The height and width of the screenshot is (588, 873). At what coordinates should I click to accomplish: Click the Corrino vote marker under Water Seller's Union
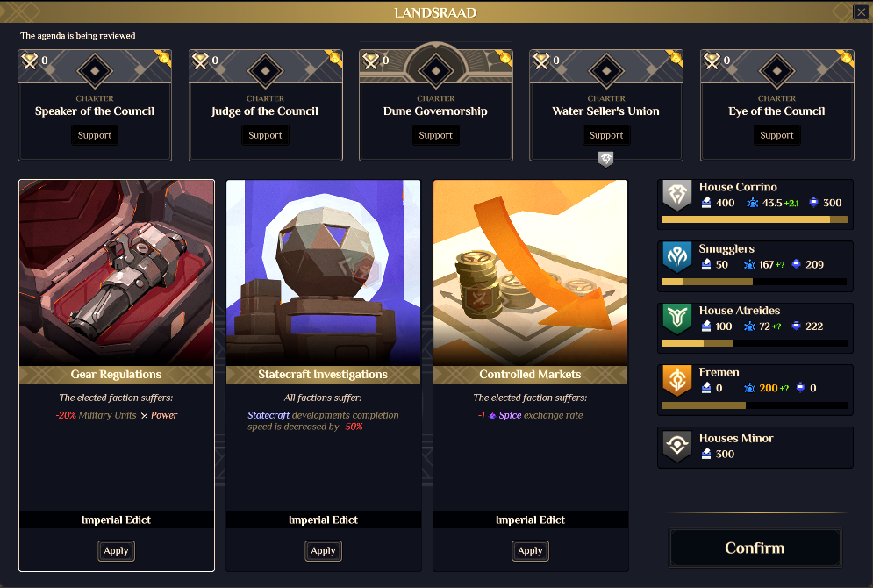(x=605, y=159)
